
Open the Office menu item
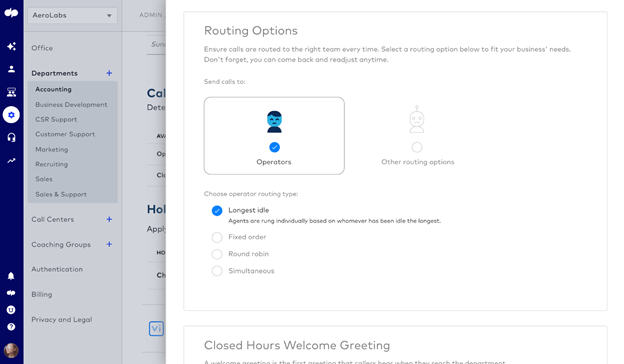click(42, 48)
